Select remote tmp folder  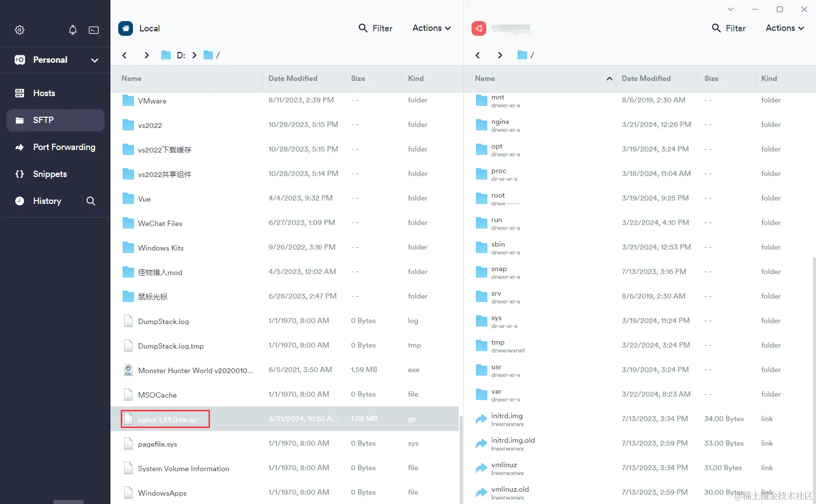(638, 346)
